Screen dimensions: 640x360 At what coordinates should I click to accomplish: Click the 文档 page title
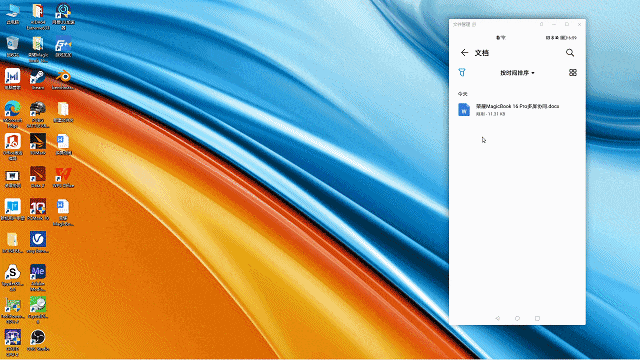(482, 53)
